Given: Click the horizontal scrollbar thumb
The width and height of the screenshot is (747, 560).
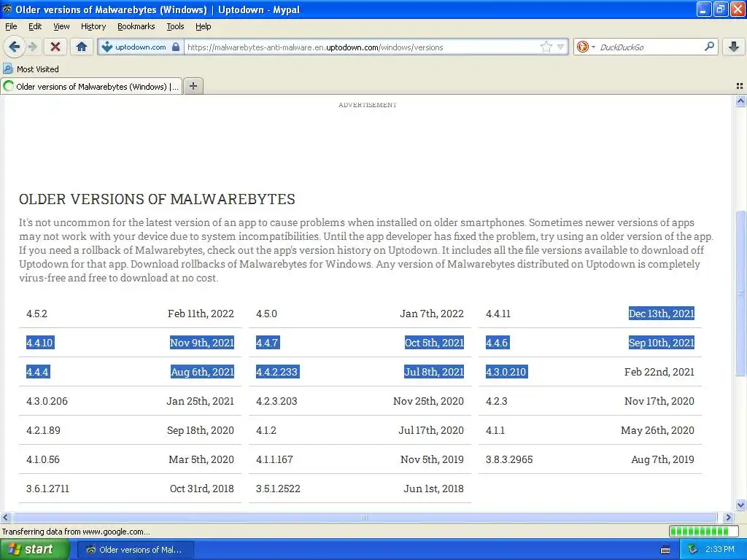Looking at the screenshot, I should 365,517.
